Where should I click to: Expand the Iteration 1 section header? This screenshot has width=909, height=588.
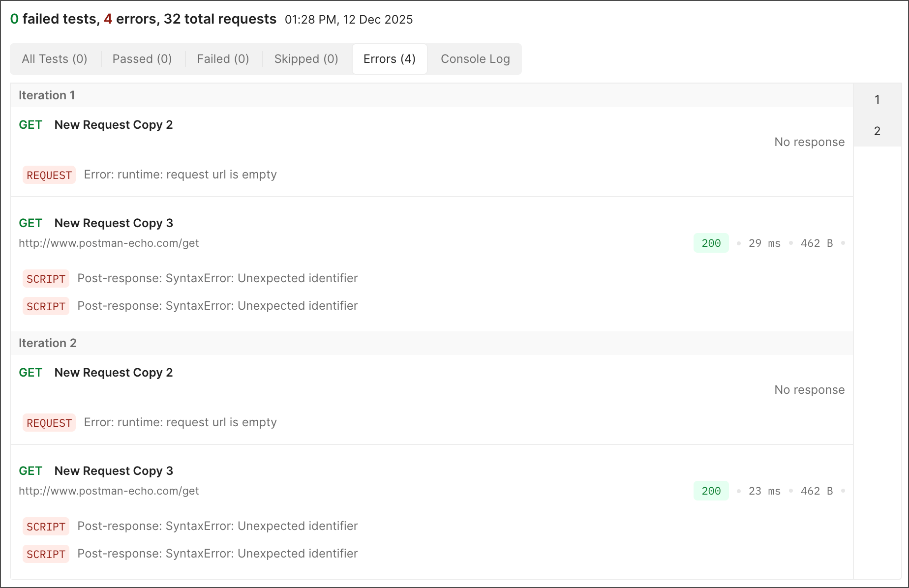pyautogui.click(x=47, y=95)
